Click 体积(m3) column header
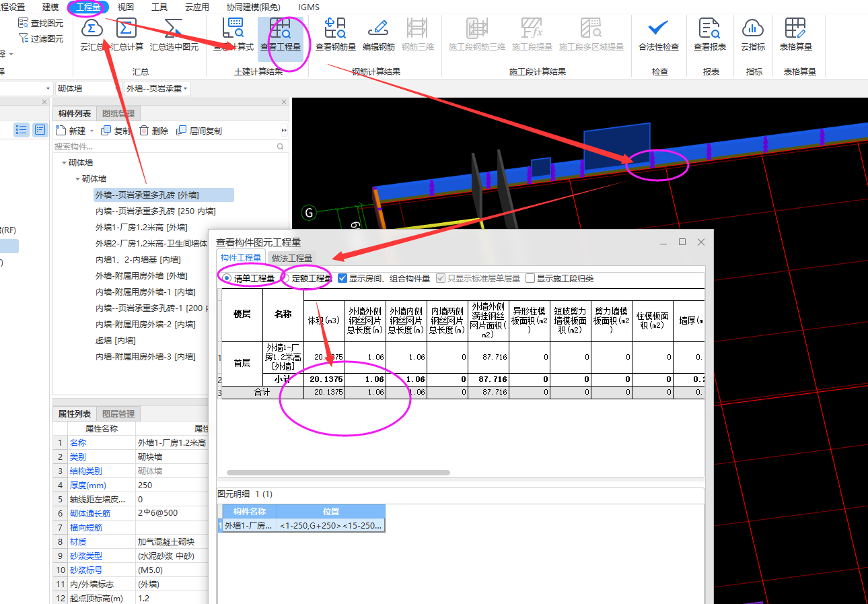868x604 pixels. pos(324,321)
